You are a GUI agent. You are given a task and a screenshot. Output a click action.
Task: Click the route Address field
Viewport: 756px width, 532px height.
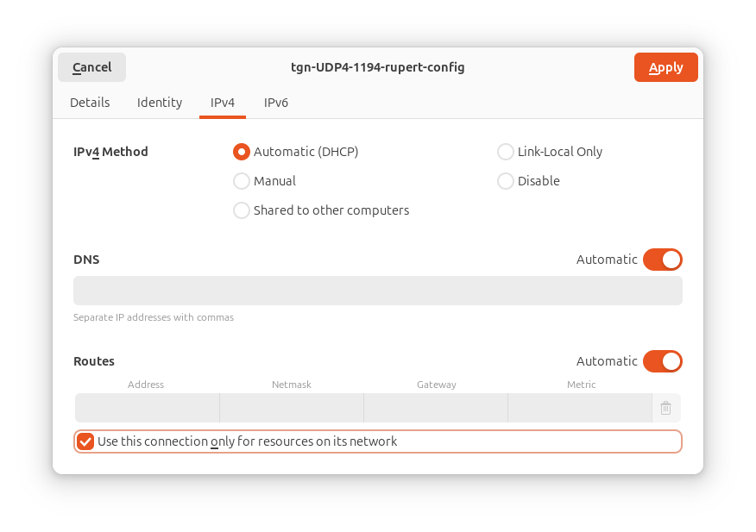(147, 408)
